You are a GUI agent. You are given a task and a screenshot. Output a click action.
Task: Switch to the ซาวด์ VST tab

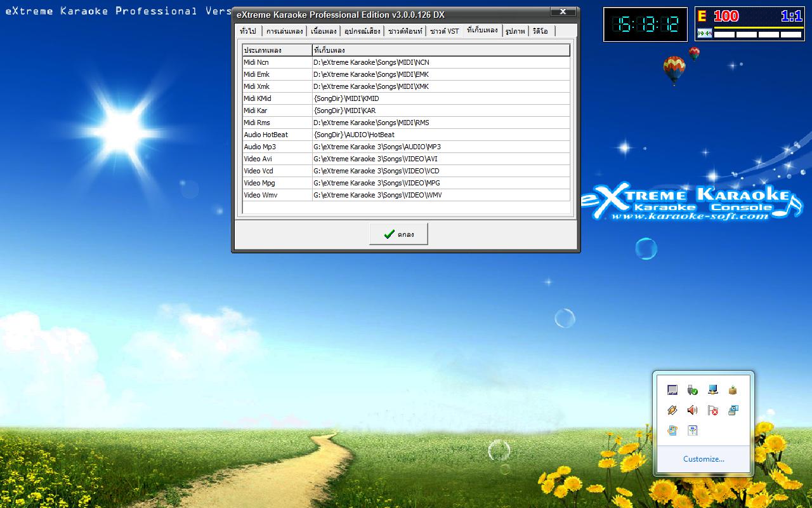(444, 31)
